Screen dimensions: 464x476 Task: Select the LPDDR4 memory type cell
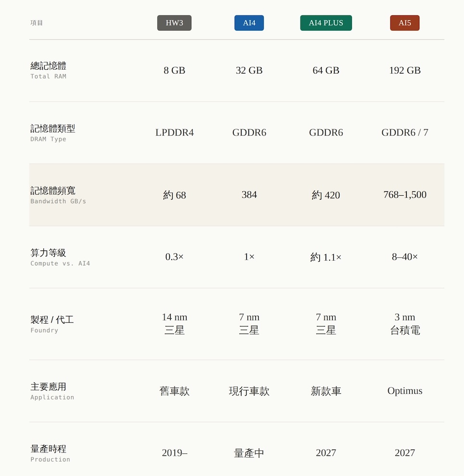(174, 133)
